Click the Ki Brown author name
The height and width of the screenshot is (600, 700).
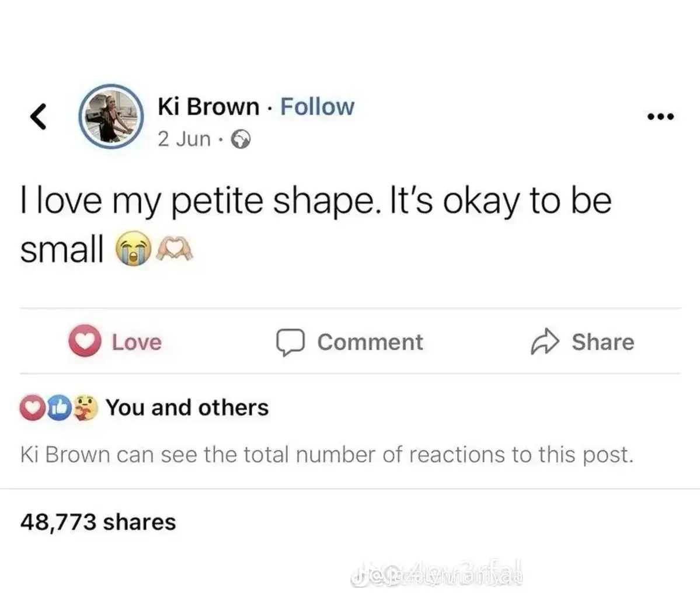pyautogui.click(x=208, y=107)
